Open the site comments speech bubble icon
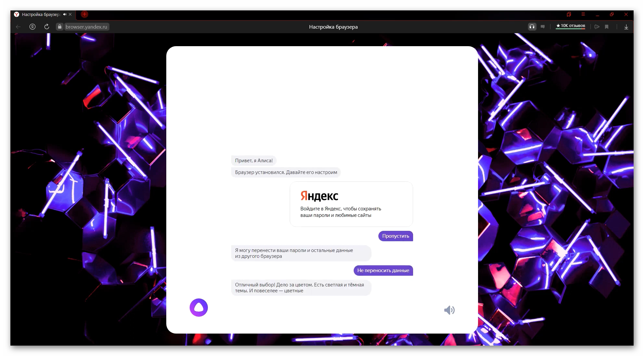The image size is (644, 356). point(543,27)
